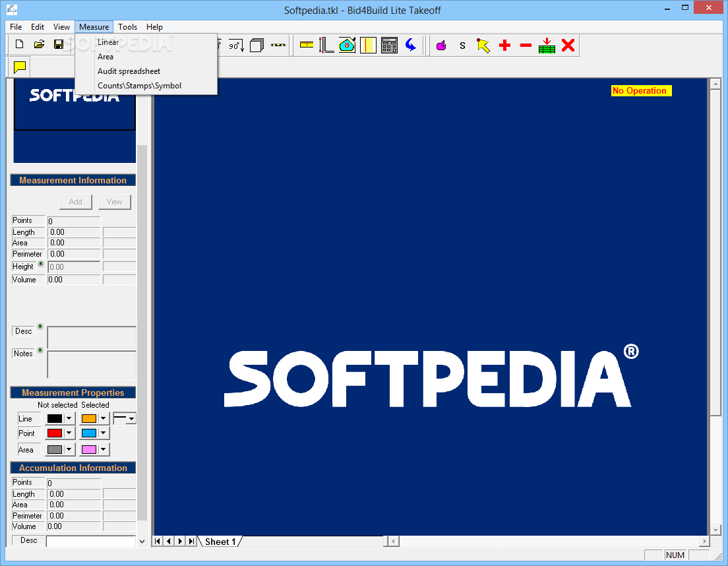This screenshot has width=728, height=566.
Task: Click the Open folder icon
Action: point(39,45)
